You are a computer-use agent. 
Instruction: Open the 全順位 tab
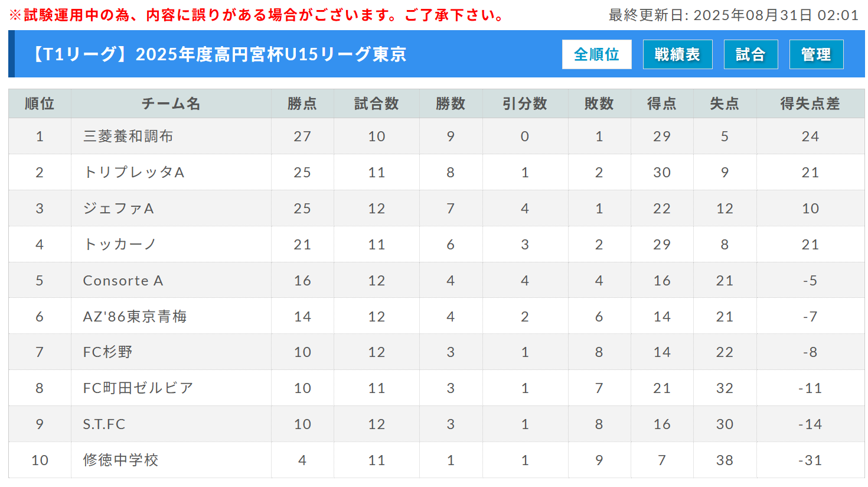(596, 54)
